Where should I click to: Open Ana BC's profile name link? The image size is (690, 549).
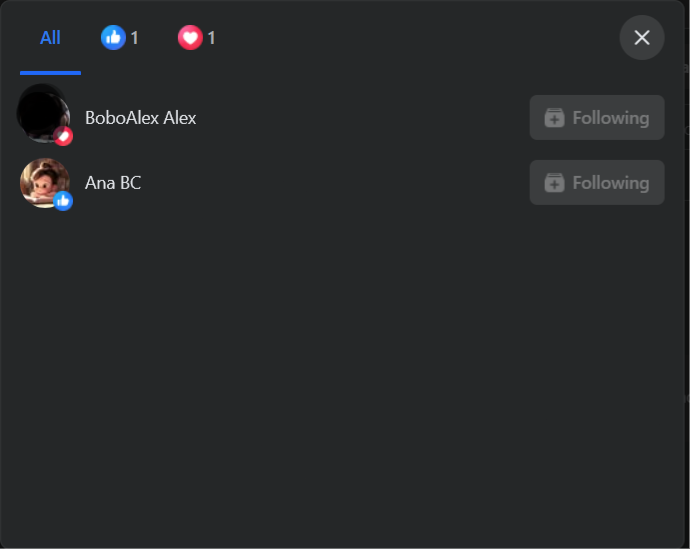pos(113,183)
